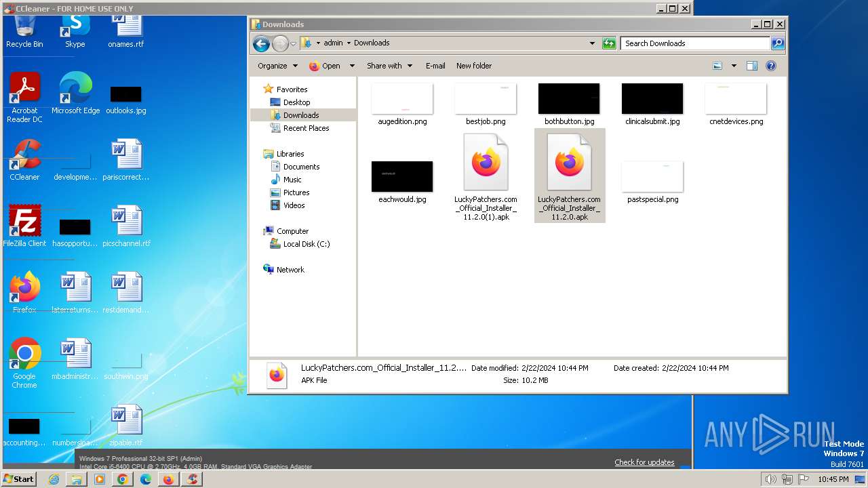Click onames.rtf desktop file
Viewport: 868px width, 488px height.
tap(126, 31)
